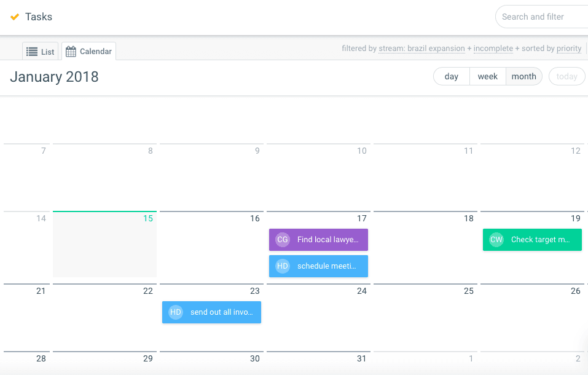588x375 pixels.
Task: Select month view
Action: (x=523, y=76)
